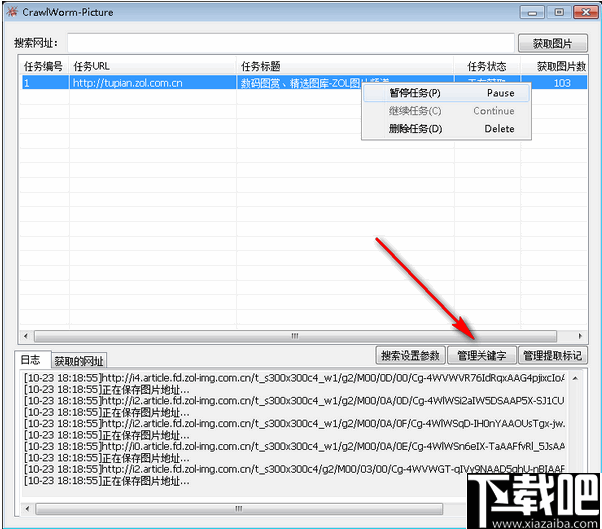Switch to the 获取的网址 tab
602x529 pixels.
79,361
